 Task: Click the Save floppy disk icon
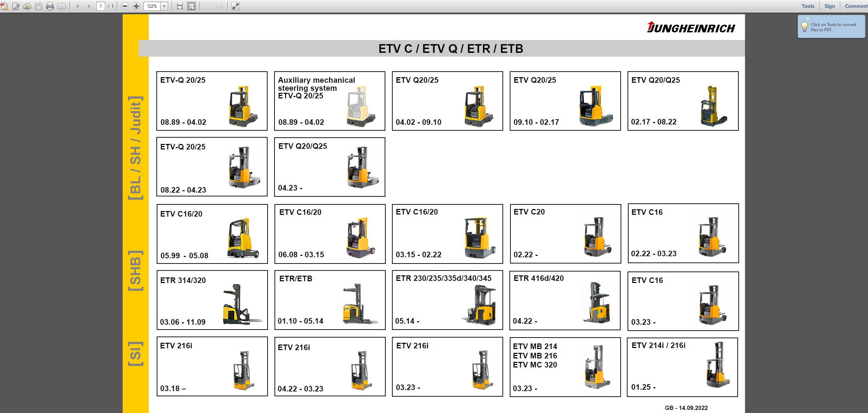(39, 6)
